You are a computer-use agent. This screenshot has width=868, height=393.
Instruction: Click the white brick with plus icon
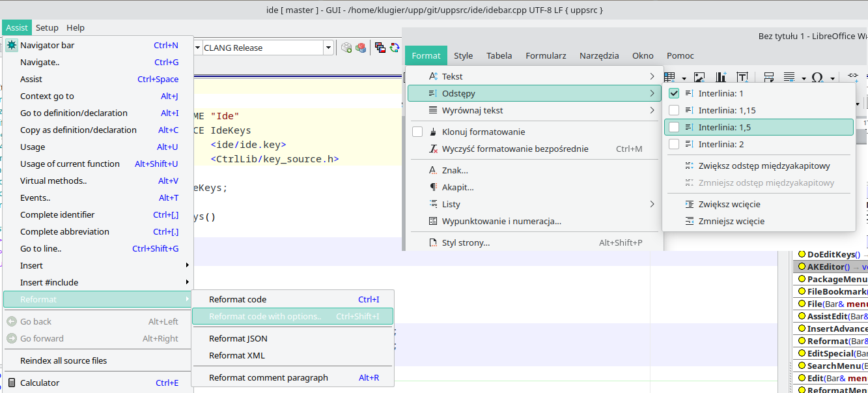[346, 48]
